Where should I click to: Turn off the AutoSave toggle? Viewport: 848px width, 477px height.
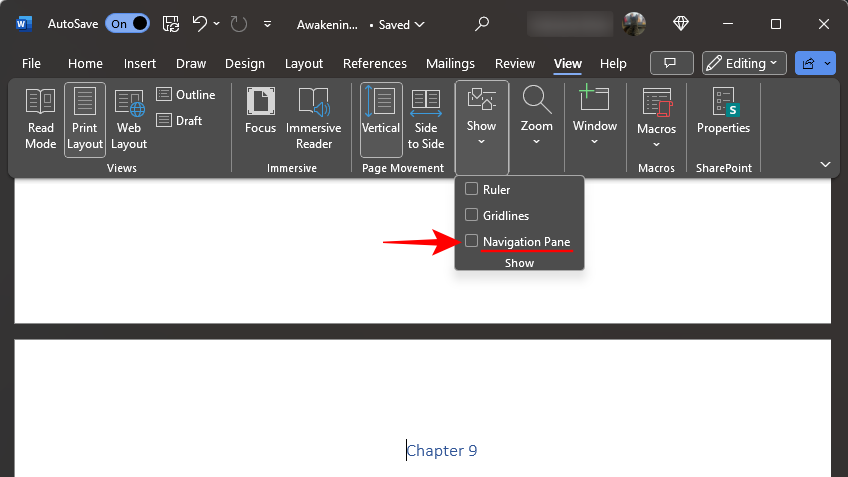click(x=127, y=23)
